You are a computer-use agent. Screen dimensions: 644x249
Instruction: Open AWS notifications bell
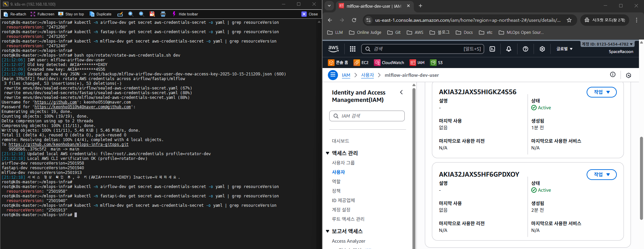coord(509,49)
